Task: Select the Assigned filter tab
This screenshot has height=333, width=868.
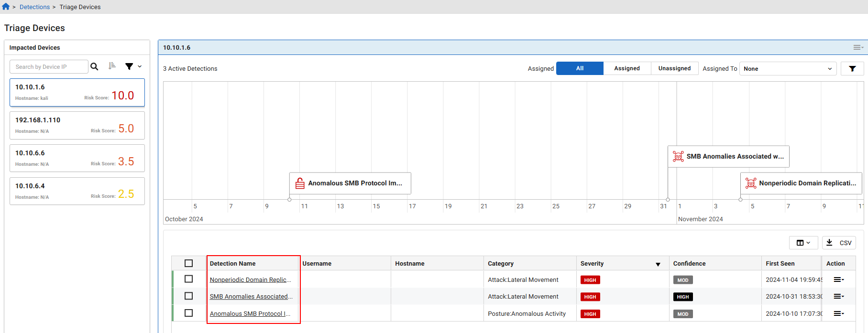Action: (x=627, y=68)
